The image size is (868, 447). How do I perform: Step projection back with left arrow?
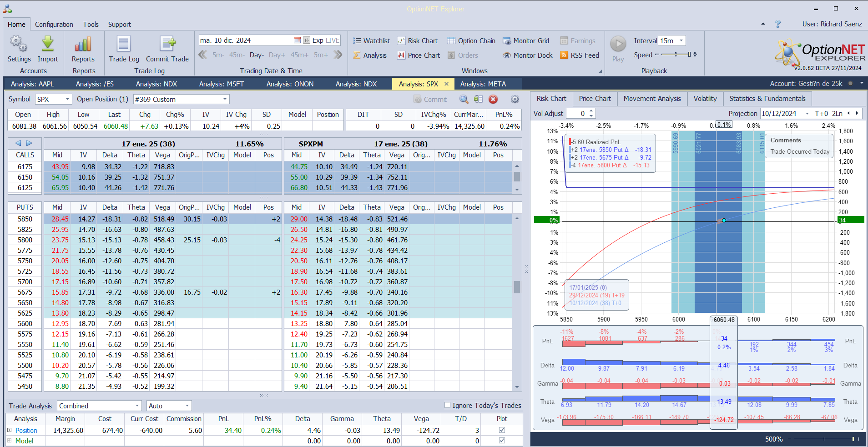[x=848, y=113]
